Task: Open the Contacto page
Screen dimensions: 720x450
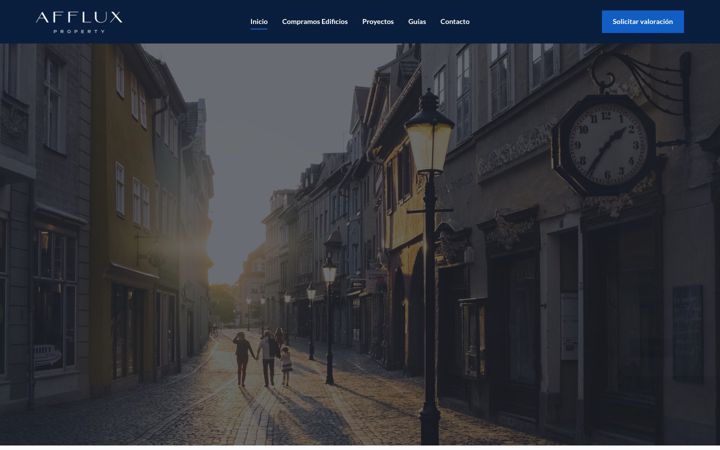Action: tap(455, 22)
